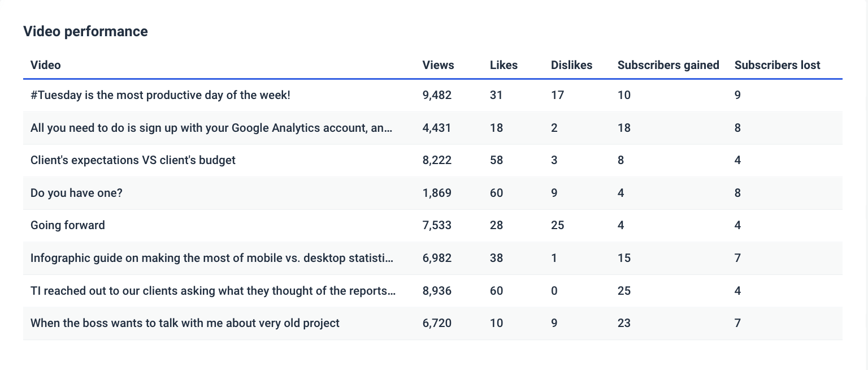Open the 'When the boss wants to talk' video

(x=184, y=323)
